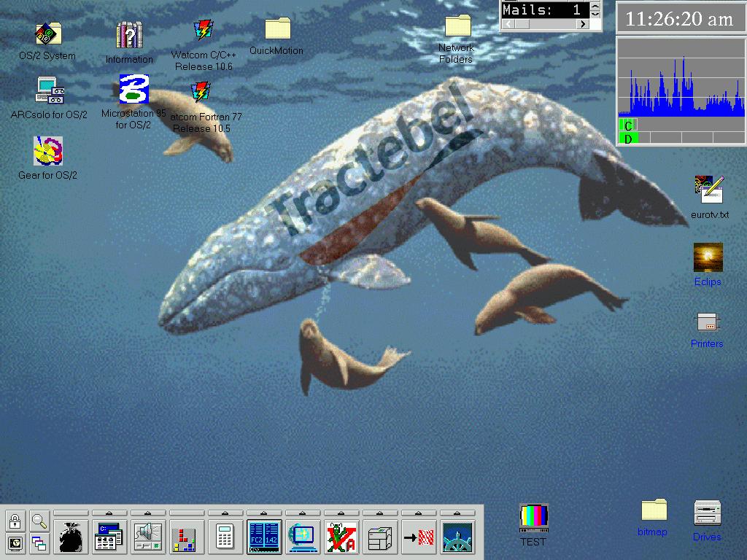747x560 pixels.
Task: Open the Information bookshelf icon
Action: click(x=129, y=35)
